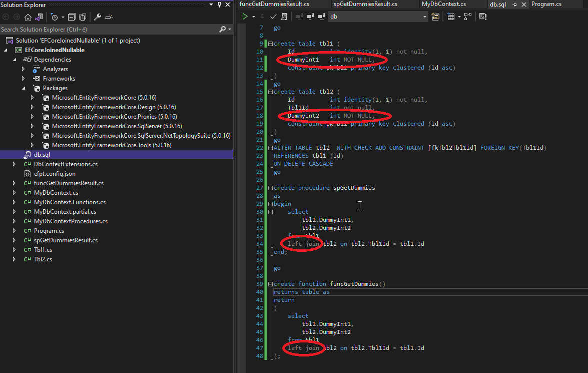
Task: Collapse the Packages node
Action: pyautogui.click(x=24, y=88)
